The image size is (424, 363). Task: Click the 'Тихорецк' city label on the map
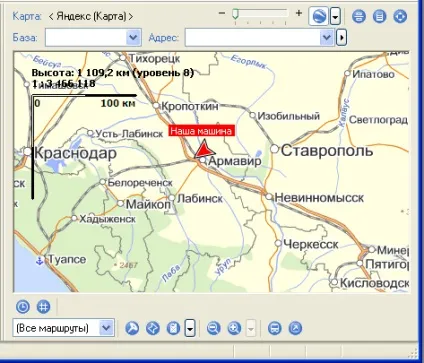(154, 59)
